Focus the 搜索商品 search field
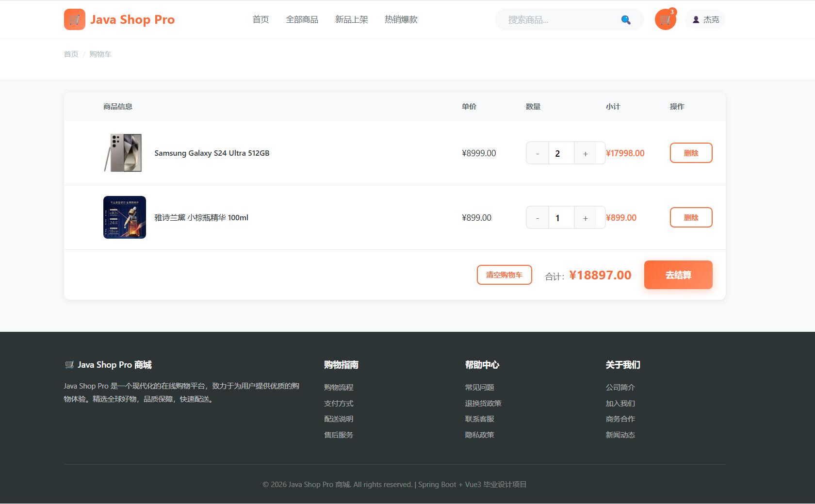The width and height of the screenshot is (815, 504). (x=558, y=20)
